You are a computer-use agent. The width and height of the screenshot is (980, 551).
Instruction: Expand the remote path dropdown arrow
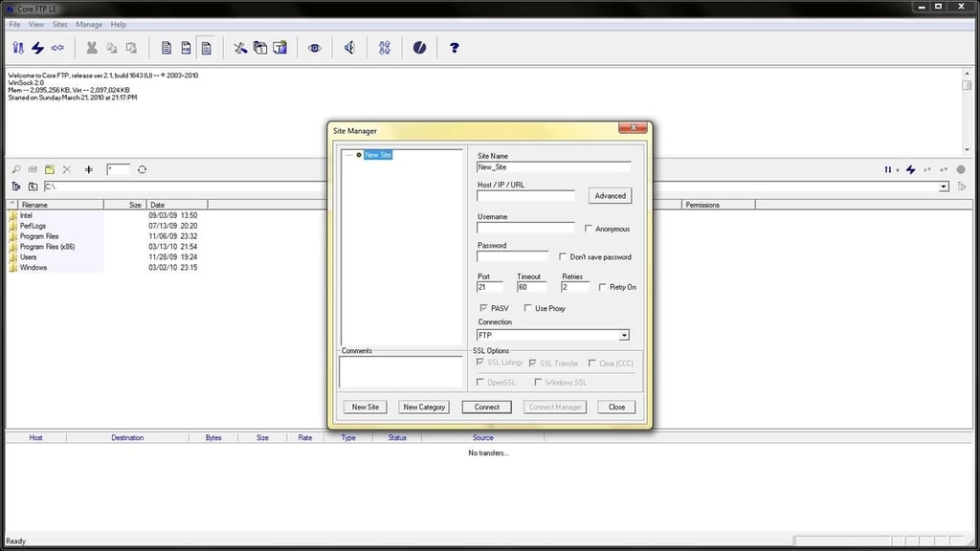click(x=944, y=187)
